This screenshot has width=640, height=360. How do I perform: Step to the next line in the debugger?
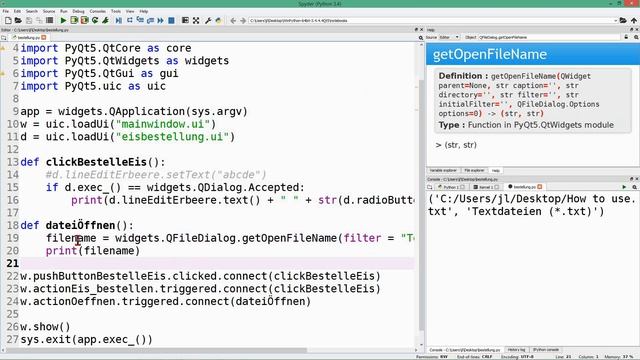tap(130, 20)
